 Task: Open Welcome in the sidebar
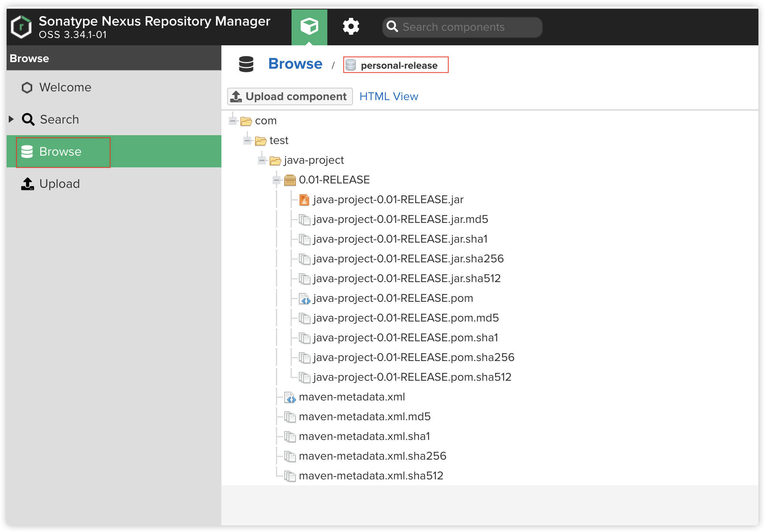[65, 87]
